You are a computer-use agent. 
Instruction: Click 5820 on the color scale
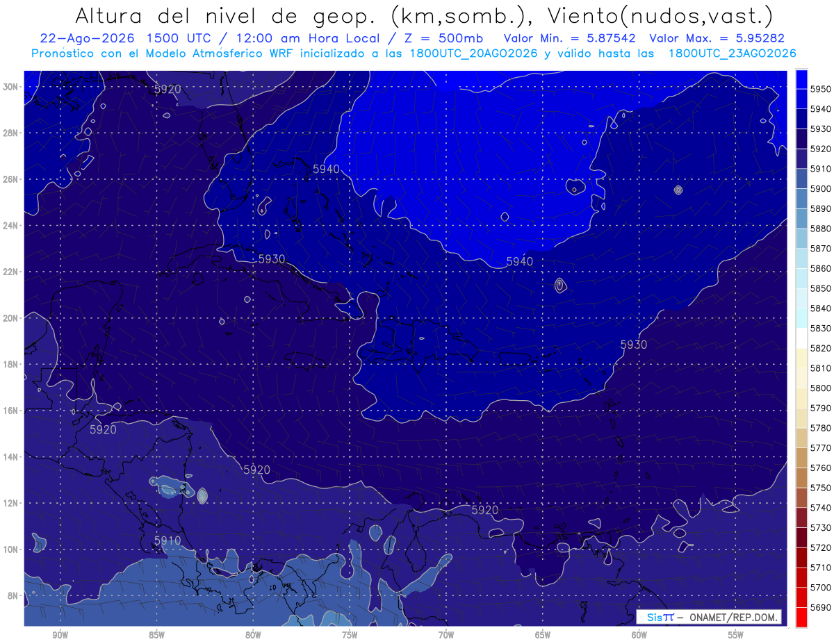coord(821,348)
